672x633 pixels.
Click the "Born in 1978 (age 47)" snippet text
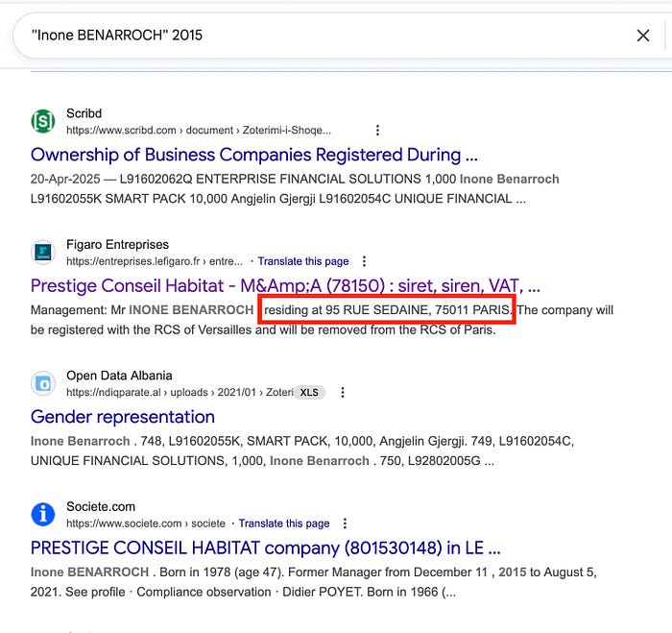pyautogui.click(x=221, y=572)
